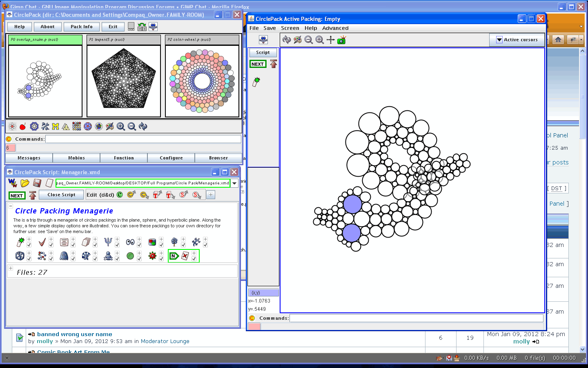This screenshot has height=368, width=588.
Task: Click the psi symbol script icon
Action: 108,242
